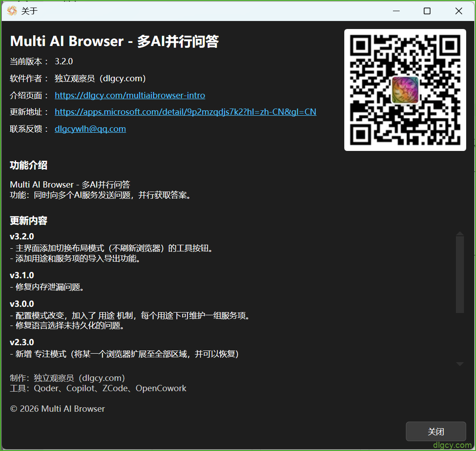Click the 工具: Qoder、Copilot、ZCode、OpenCowork line
This screenshot has height=451, width=476.
pyautogui.click(x=98, y=388)
